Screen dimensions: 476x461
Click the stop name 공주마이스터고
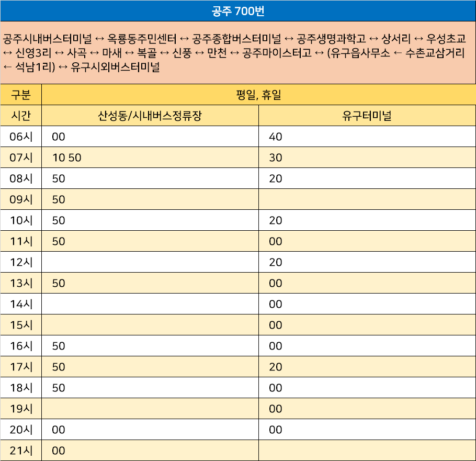277,53
